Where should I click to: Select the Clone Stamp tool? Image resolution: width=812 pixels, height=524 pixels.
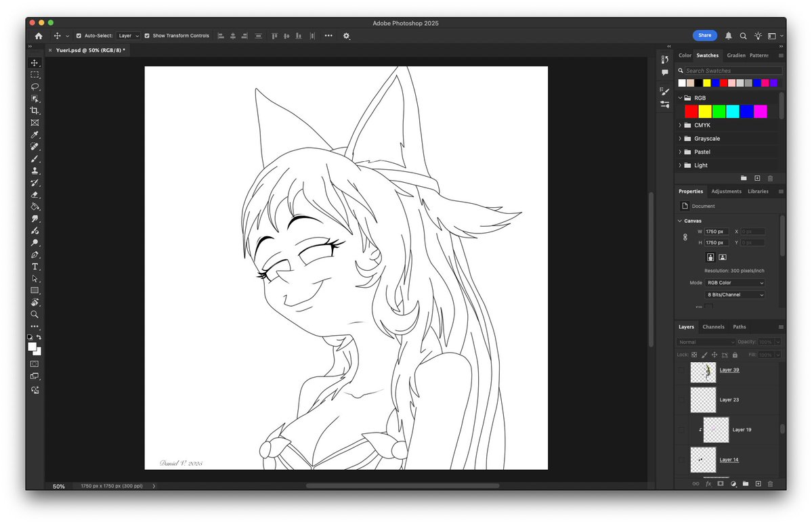coord(35,171)
